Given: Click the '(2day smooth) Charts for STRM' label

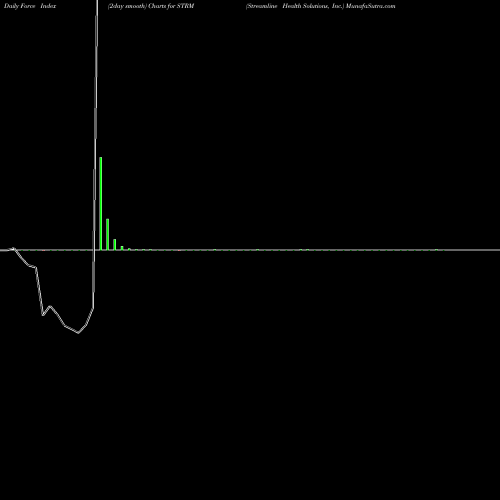Looking at the screenshot, I should tap(151, 6).
